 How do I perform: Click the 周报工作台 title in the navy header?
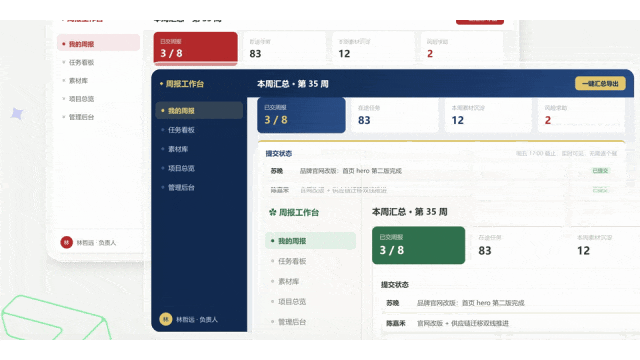(x=184, y=84)
